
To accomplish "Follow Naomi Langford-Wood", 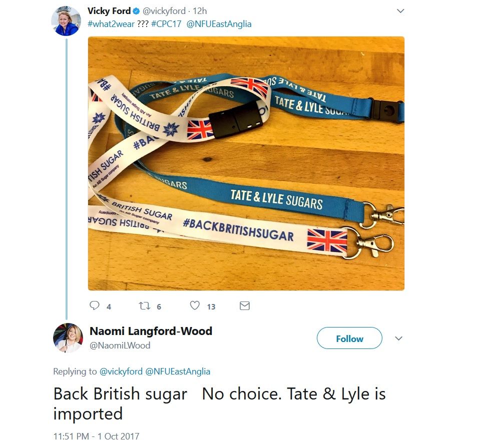I will (349, 338).
